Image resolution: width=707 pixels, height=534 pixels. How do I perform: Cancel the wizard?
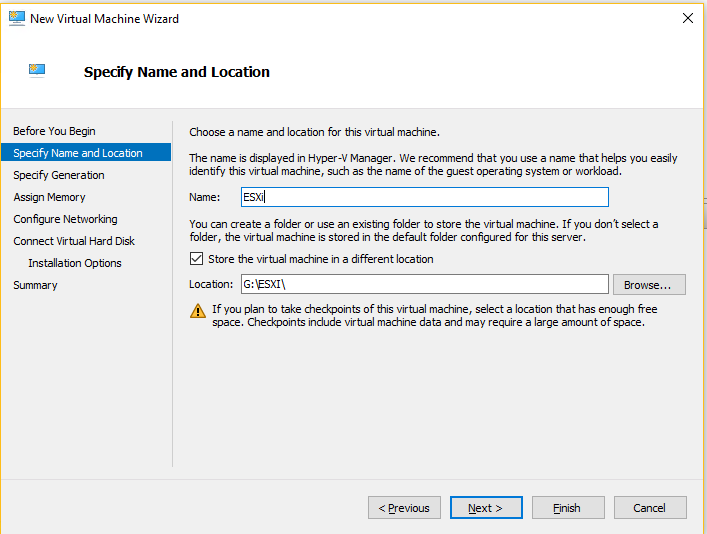pyautogui.click(x=650, y=508)
